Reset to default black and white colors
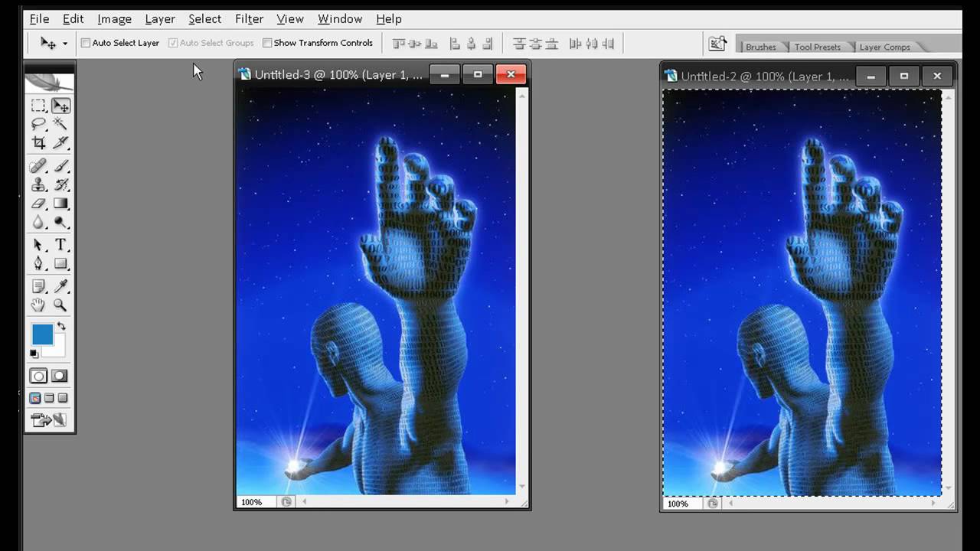This screenshot has height=551, width=980. [34, 354]
